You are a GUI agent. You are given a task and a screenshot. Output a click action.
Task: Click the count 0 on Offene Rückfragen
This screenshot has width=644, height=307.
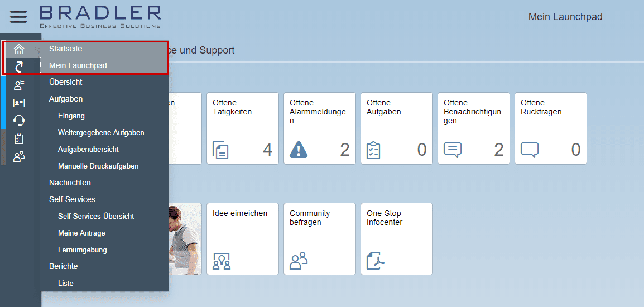(576, 150)
